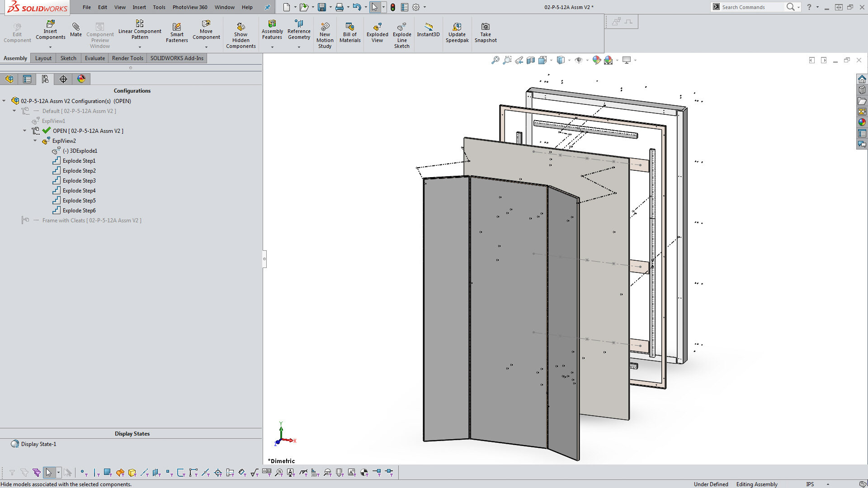The image size is (868, 488).
Task: Click the panel collapse handle
Action: point(264,259)
